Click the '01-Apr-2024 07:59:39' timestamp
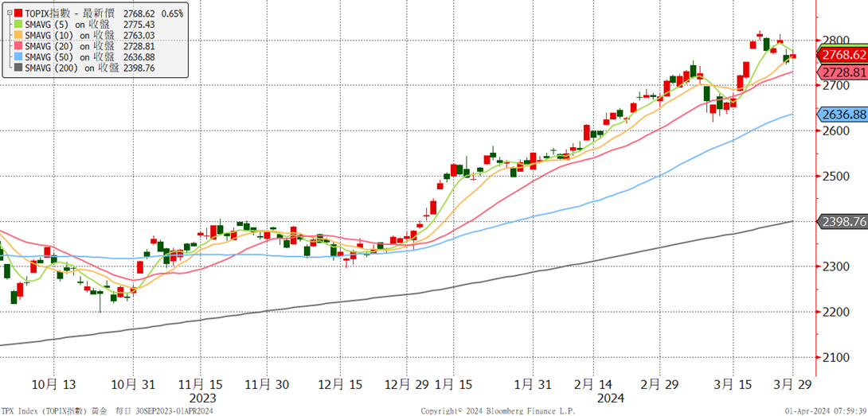Image resolution: width=868 pixels, height=416 pixels. click(x=826, y=411)
